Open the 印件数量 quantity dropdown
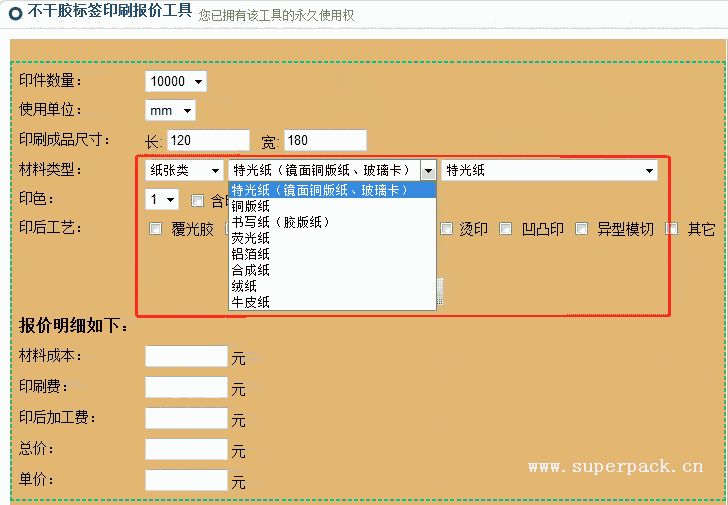The image size is (728, 505). (176, 81)
